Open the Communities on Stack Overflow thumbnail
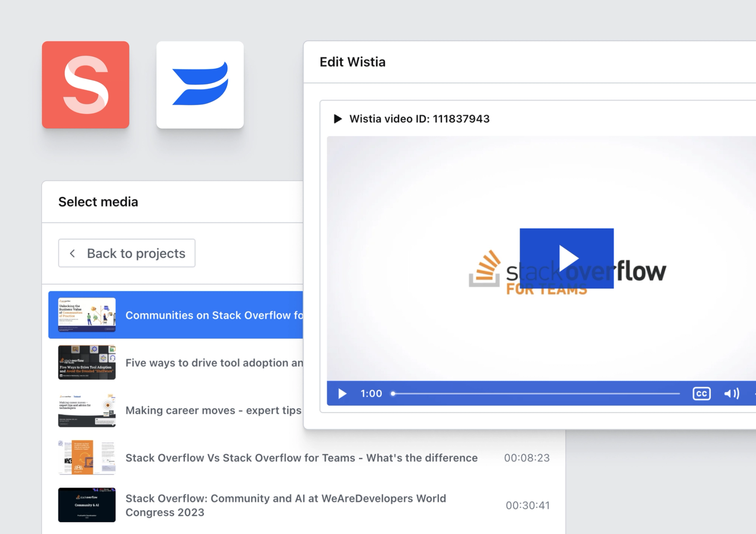756x534 pixels. click(87, 315)
